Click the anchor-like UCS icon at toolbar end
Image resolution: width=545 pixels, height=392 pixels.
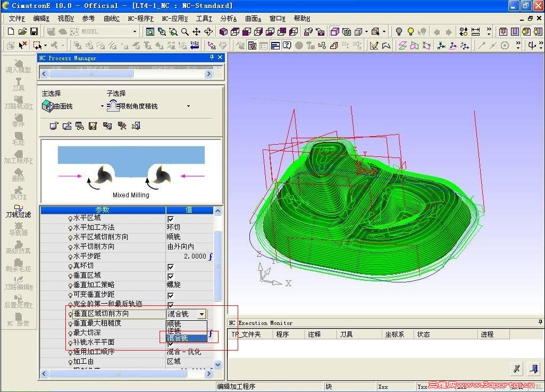click(x=532, y=46)
